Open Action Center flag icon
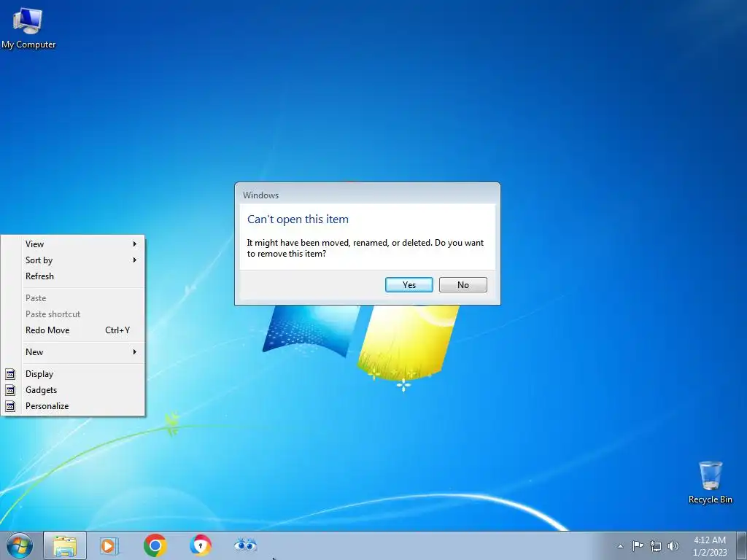The width and height of the screenshot is (747, 560). click(x=638, y=546)
